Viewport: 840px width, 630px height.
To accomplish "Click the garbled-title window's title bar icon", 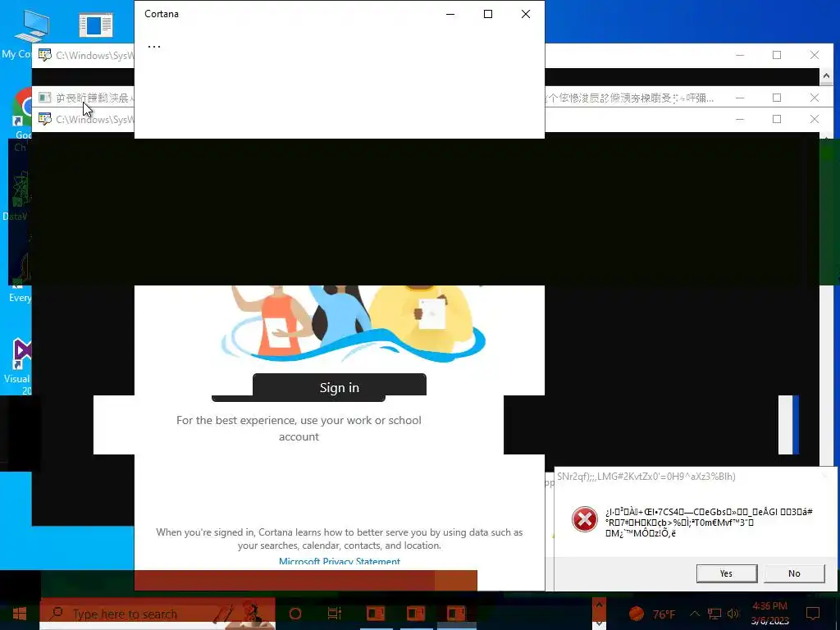I will pyautogui.click(x=45, y=98).
